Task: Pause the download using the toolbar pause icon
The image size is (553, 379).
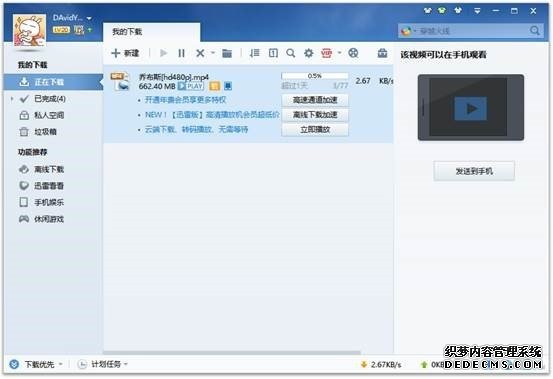Action: pos(182,53)
